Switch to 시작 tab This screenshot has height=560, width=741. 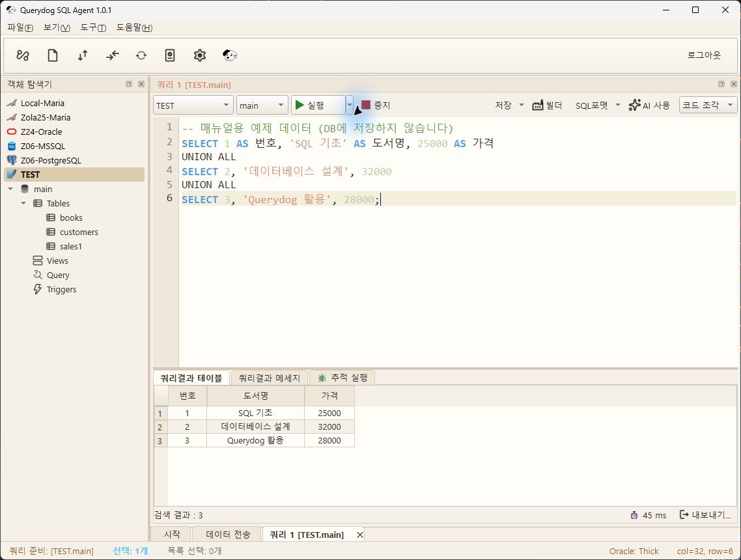coord(172,534)
